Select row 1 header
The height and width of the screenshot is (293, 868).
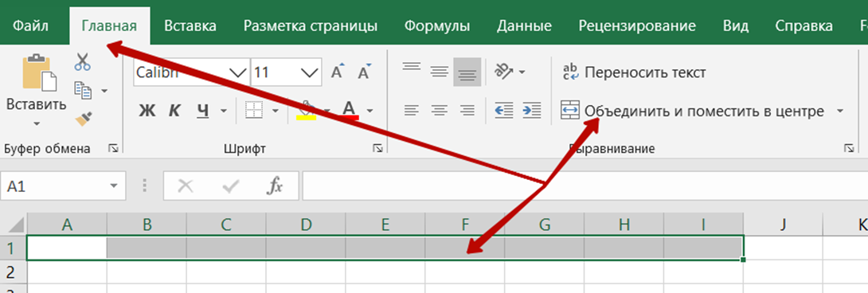(x=14, y=248)
